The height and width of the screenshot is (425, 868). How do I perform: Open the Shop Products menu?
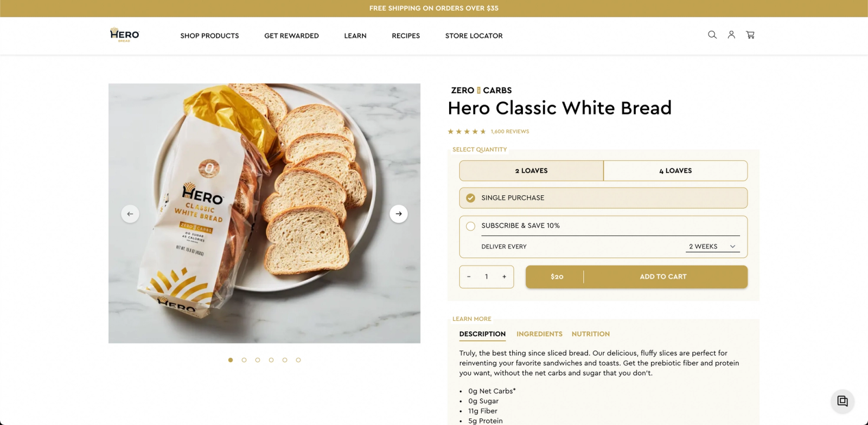(x=209, y=35)
